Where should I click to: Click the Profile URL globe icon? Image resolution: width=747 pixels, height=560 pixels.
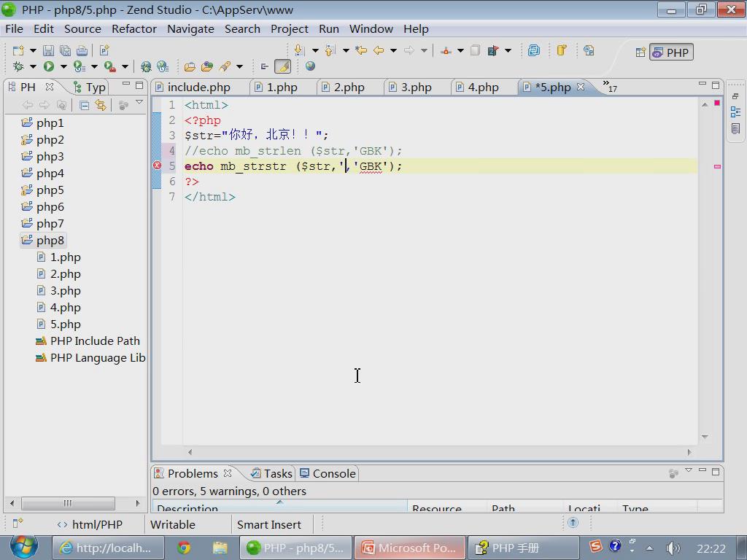pyautogui.click(x=163, y=66)
